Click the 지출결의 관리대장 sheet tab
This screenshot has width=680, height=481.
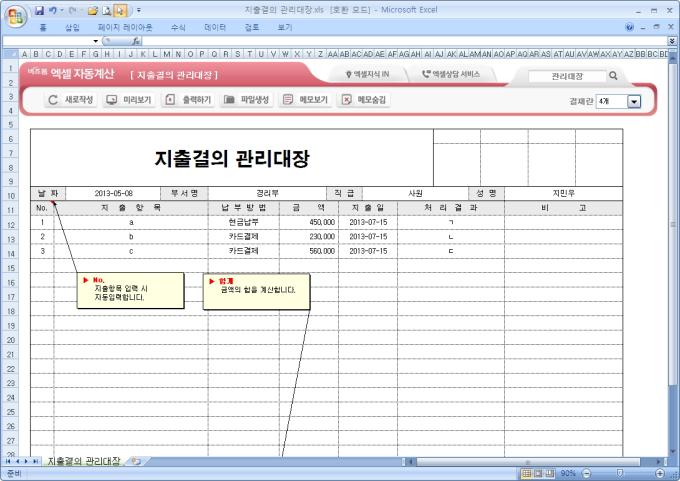pyautogui.click(x=84, y=461)
